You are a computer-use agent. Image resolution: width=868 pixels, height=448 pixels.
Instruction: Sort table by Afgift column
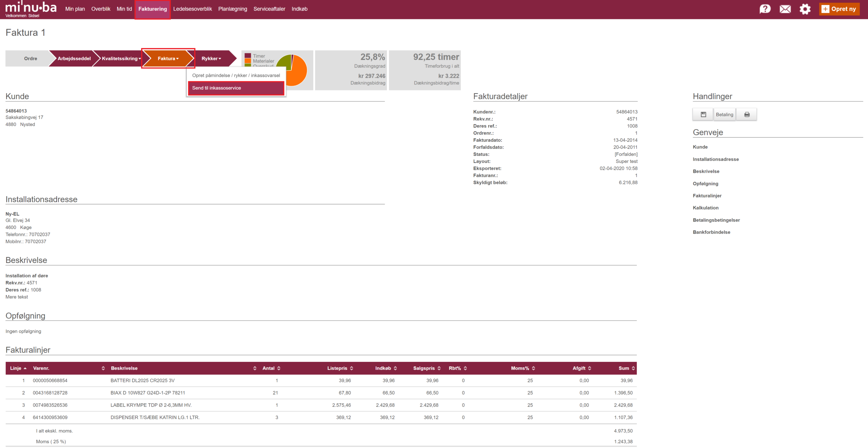582,368
